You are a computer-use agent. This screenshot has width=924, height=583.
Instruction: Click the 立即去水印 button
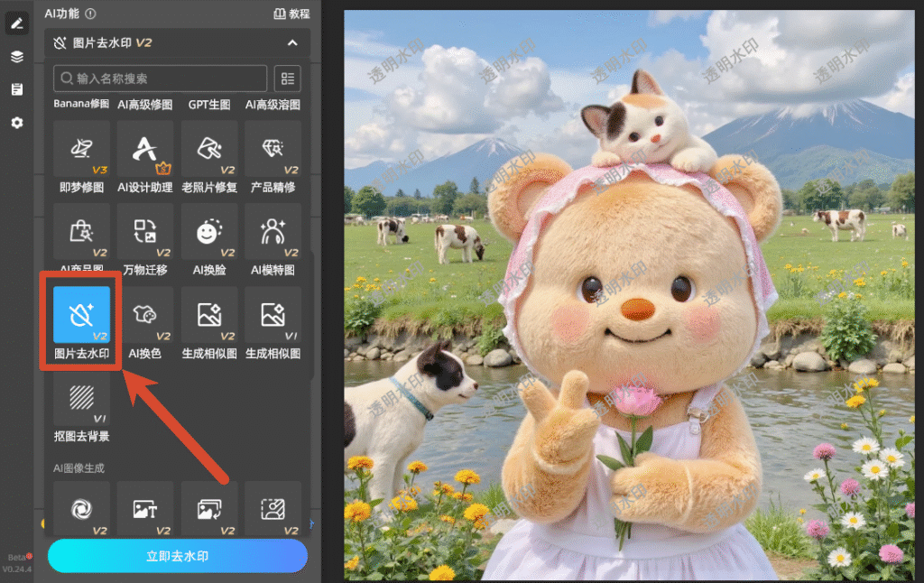(x=178, y=556)
